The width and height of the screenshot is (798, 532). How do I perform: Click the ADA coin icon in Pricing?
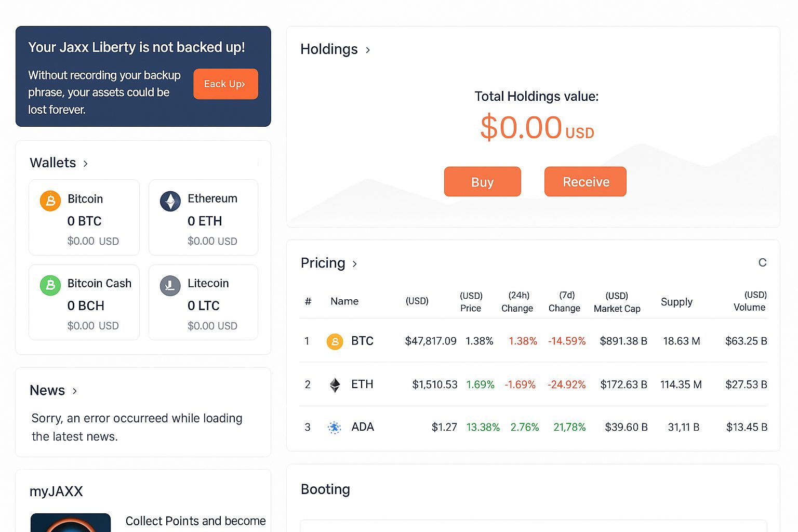coord(335,428)
